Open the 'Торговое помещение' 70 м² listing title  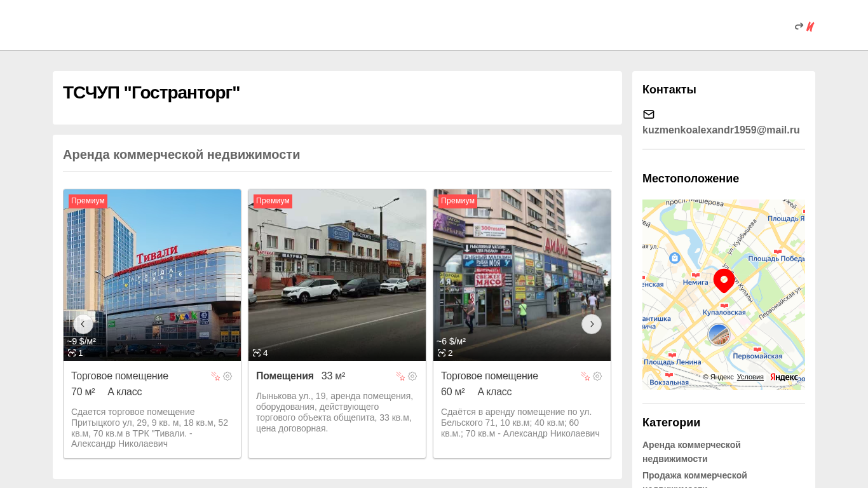(x=119, y=376)
